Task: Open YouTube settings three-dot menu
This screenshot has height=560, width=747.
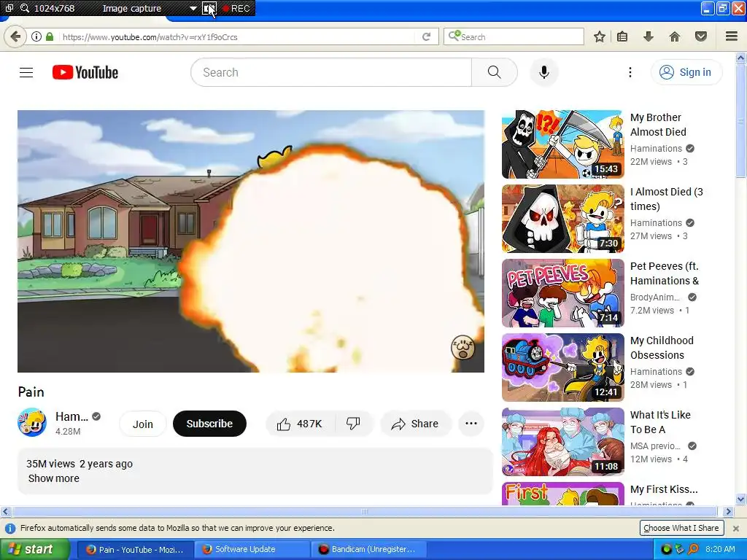Action: pyautogui.click(x=630, y=72)
